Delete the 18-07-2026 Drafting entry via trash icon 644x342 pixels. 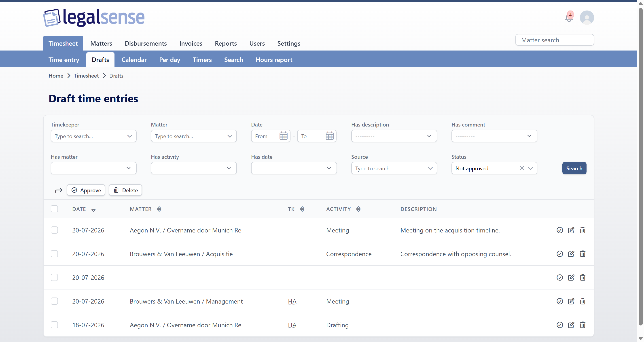(x=583, y=325)
